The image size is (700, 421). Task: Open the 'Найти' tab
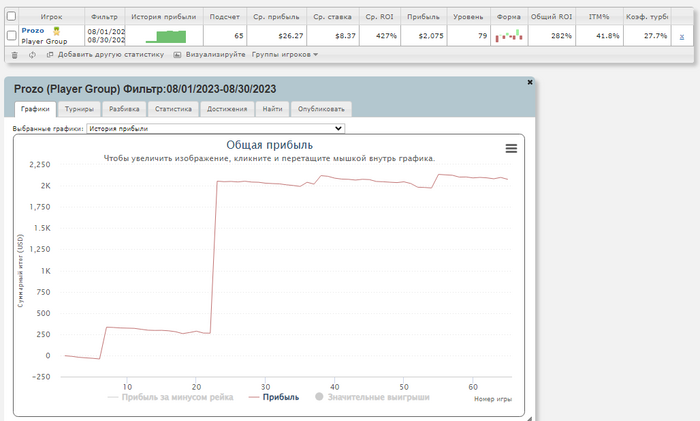click(x=272, y=109)
